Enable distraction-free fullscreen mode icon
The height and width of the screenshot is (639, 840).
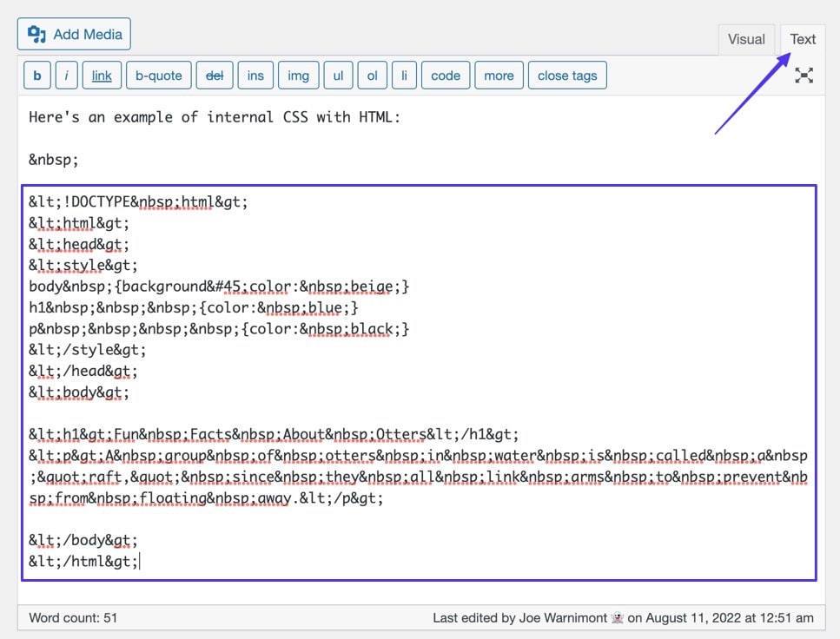click(804, 76)
